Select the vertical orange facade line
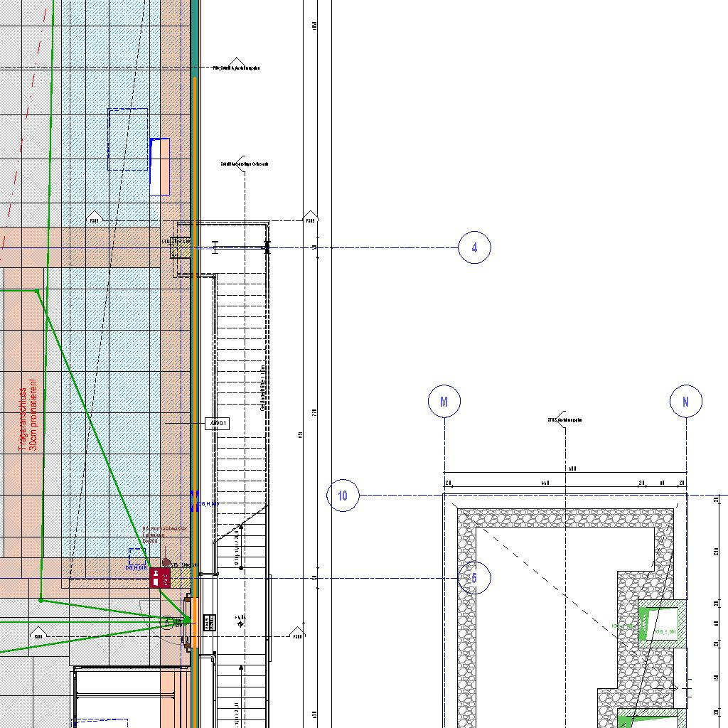Screen dimensions: 728x728 pyautogui.click(x=195, y=355)
